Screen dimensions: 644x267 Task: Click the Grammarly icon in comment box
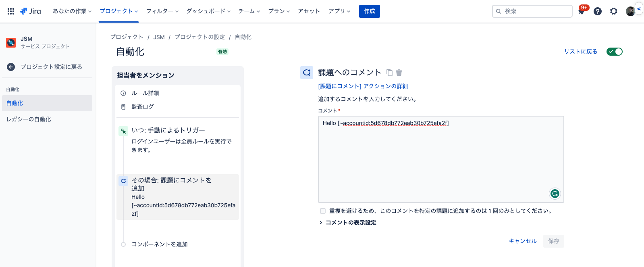[555, 194]
